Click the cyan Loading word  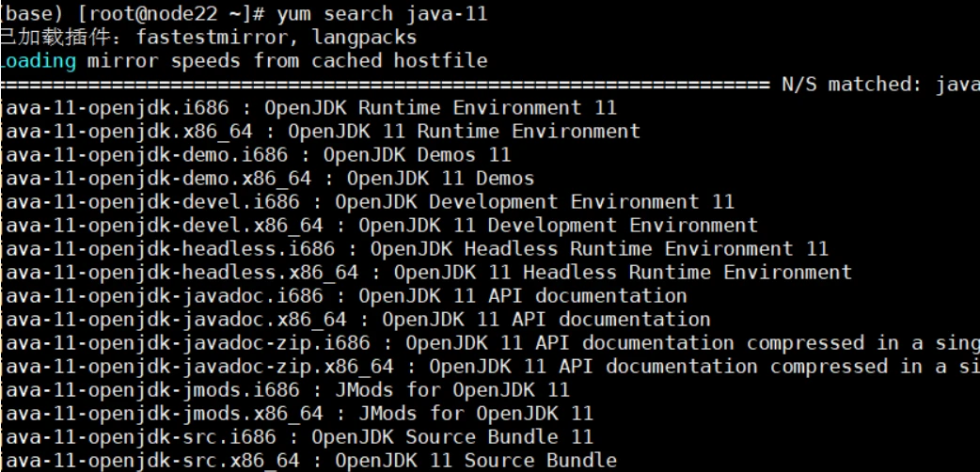click(39, 61)
